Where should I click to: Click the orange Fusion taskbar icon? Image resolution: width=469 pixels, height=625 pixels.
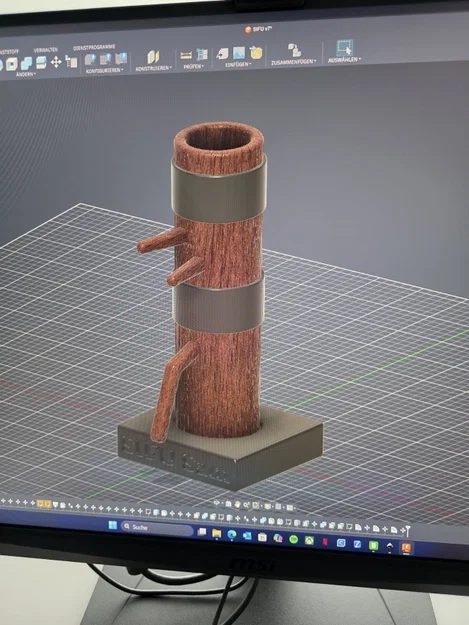(406, 548)
